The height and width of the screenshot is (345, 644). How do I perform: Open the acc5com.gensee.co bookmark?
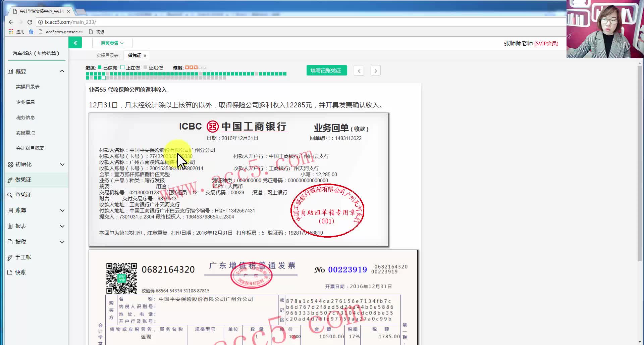[x=61, y=32]
